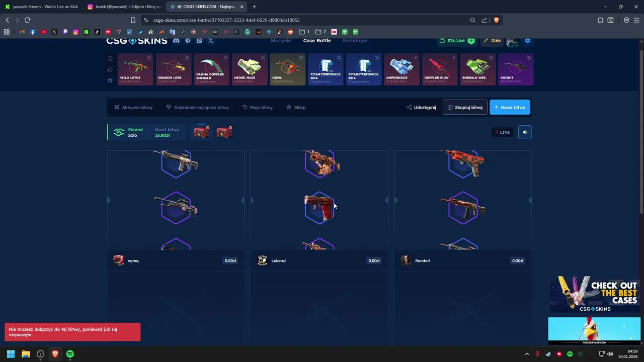Screen dimensions: 644x362
Task: Select the clock recent-drops filter icon
Action: coord(110,58)
